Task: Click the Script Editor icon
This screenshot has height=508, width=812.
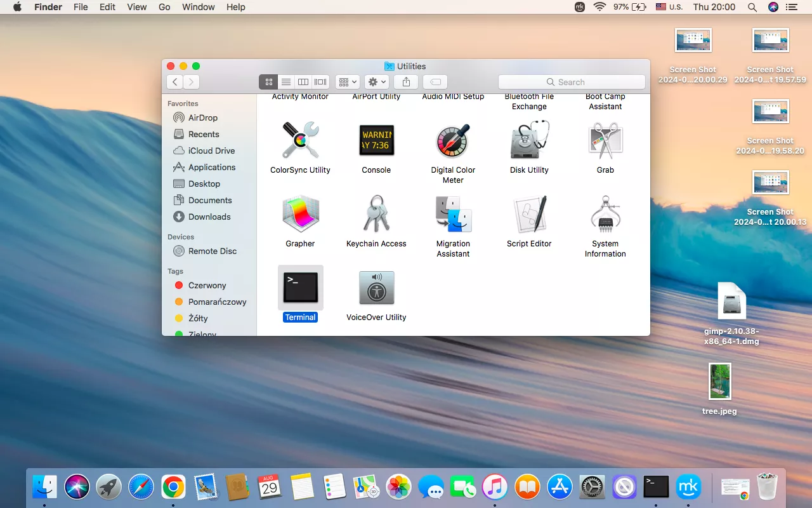Action: (x=529, y=215)
